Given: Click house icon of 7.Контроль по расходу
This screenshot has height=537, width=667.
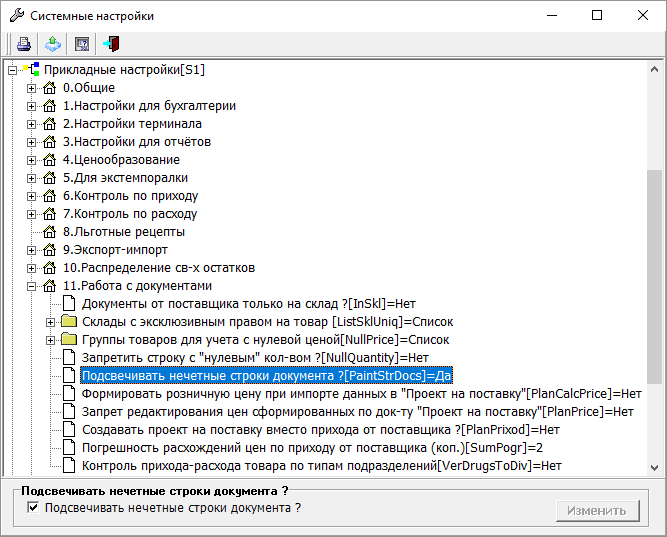Looking at the screenshot, I should [49, 214].
